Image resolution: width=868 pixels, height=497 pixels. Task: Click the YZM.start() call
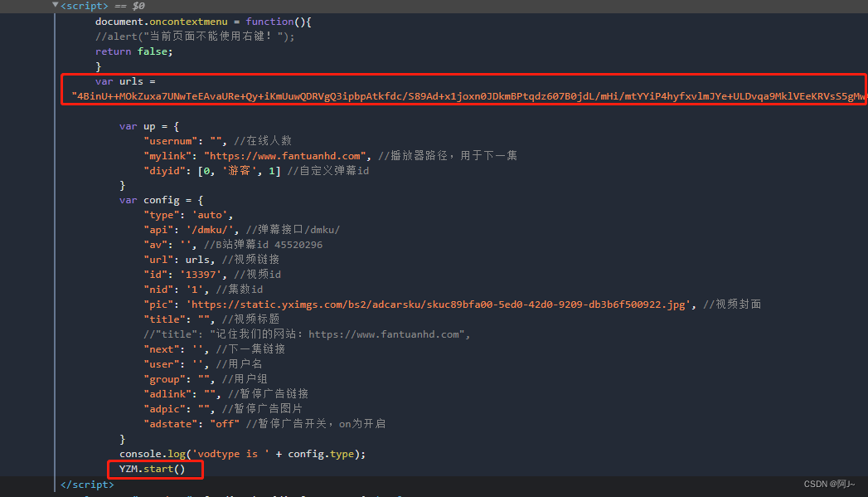(153, 469)
